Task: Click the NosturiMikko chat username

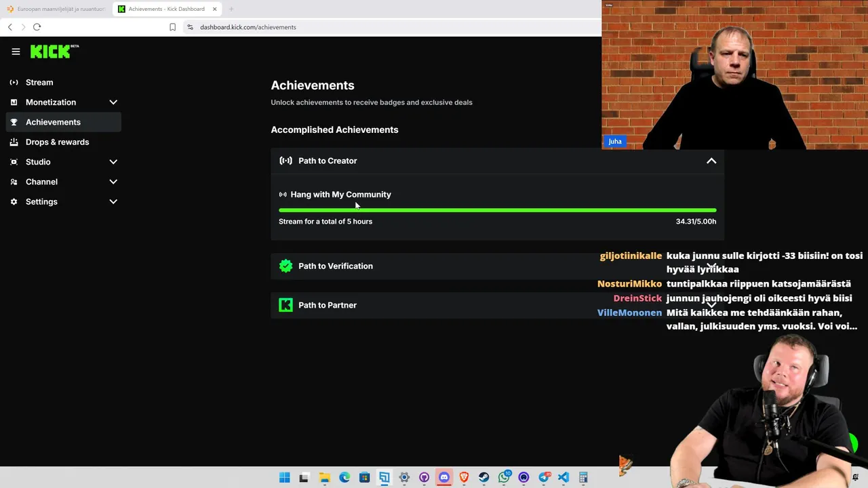Action: (x=629, y=284)
